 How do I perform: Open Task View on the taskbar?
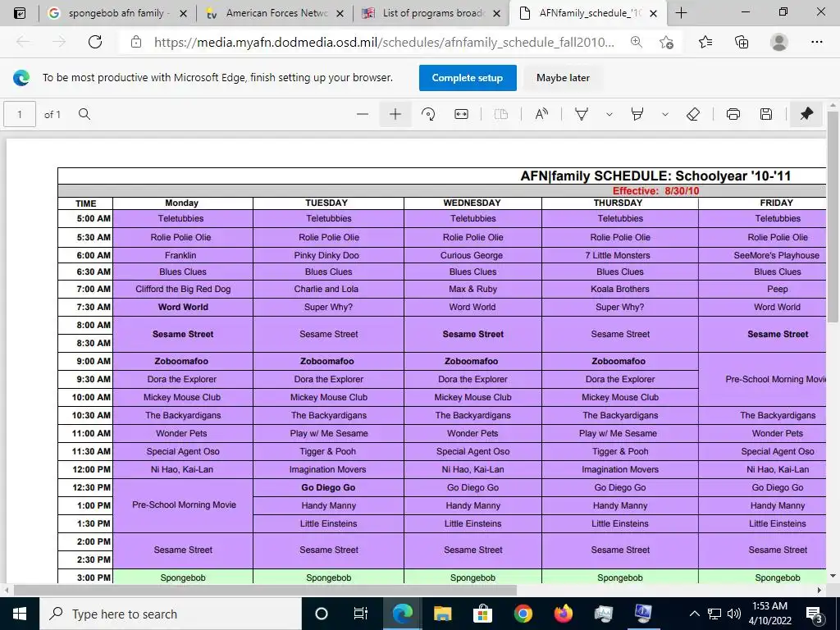(x=361, y=614)
